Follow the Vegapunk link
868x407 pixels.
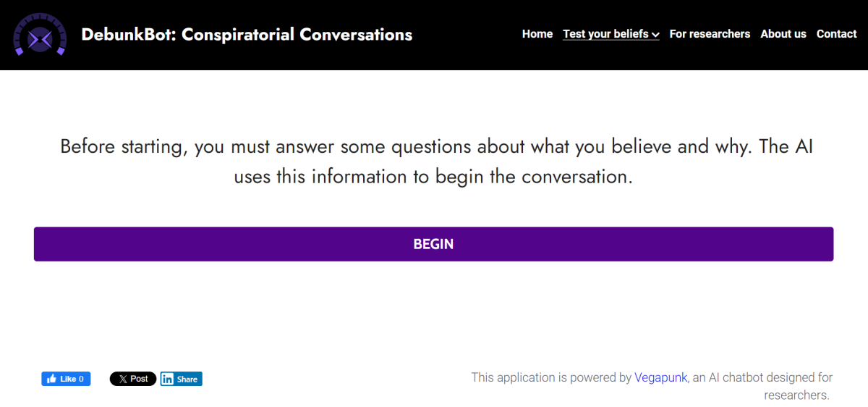point(660,377)
